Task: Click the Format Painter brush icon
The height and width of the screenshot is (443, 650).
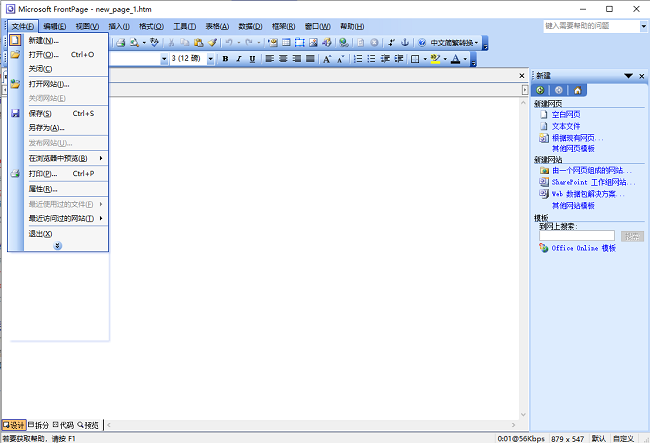Action: tap(212, 42)
